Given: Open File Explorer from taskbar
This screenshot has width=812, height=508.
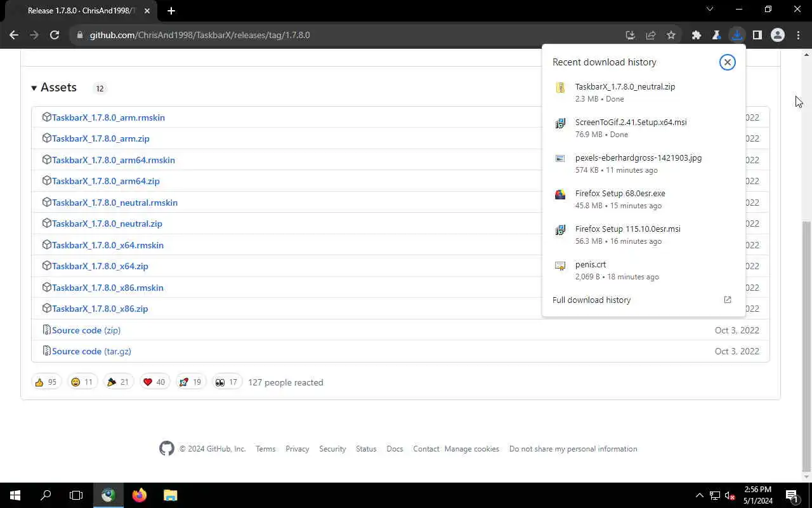Looking at the screenshot, I should (x=170, y=495).
